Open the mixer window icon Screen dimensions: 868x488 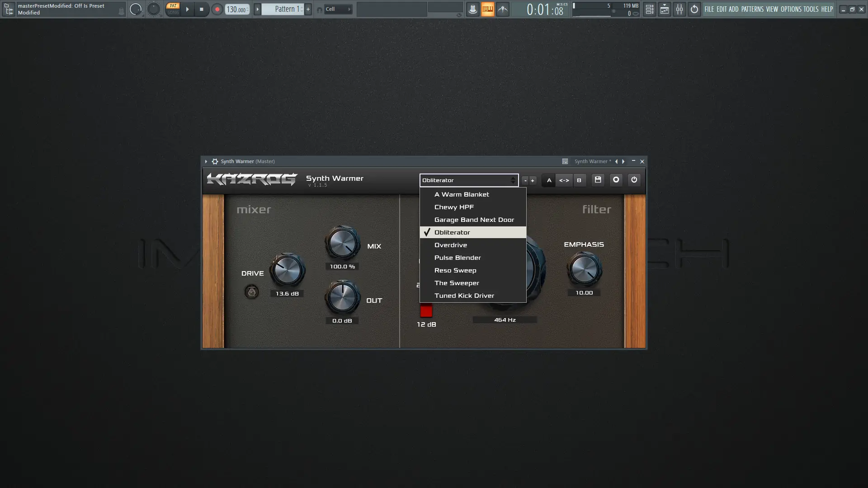point(679,9)
